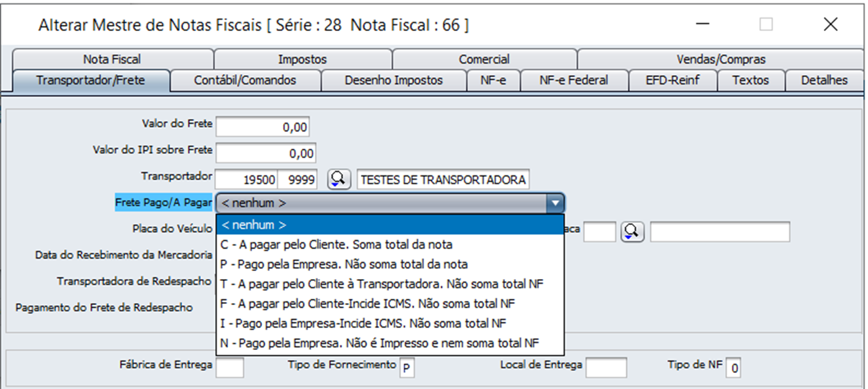Open the Contábil/Comandos tab
Screen dimensions: 868x389
click(245, 80)
